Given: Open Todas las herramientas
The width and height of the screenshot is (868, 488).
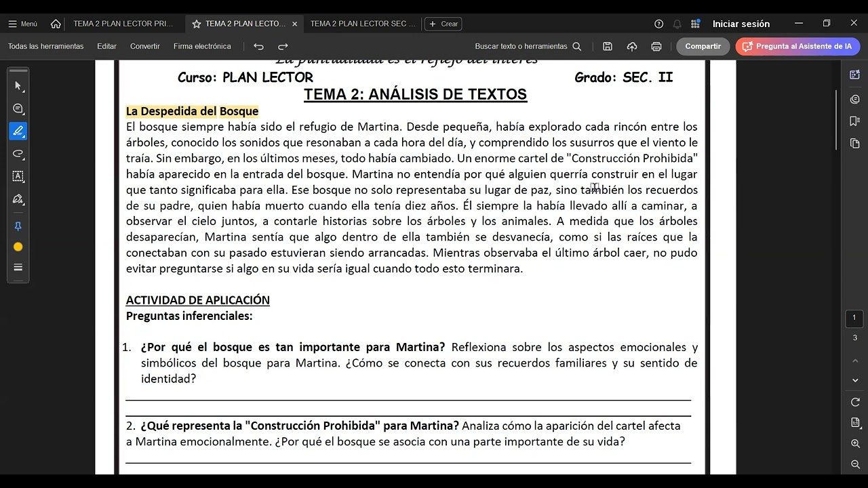Looking at the screenshot, I should point(46,46).
